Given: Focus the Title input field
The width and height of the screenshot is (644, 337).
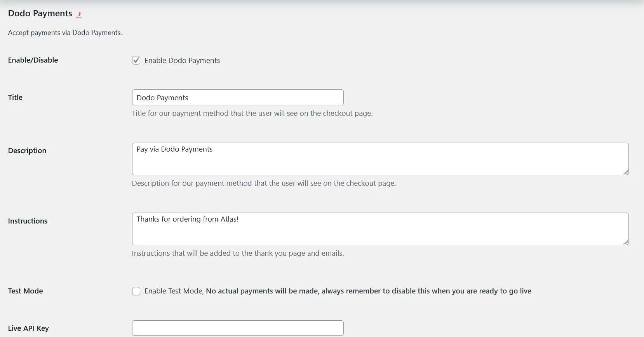Looking at the screenshot, I should tap(238, 98).
